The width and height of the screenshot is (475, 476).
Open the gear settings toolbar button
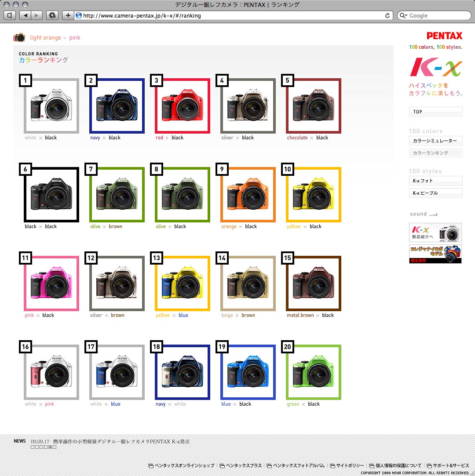click(x=52, y=15)
